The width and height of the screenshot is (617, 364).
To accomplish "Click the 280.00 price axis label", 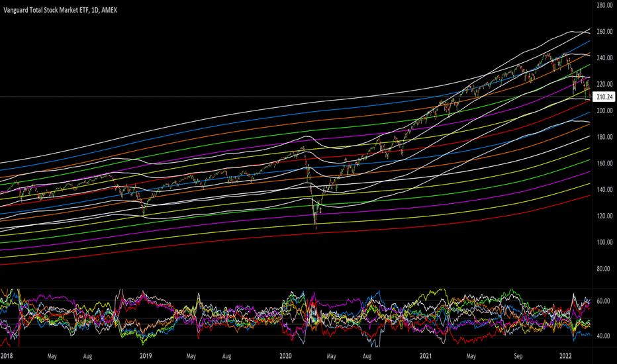I will (604, 5).
